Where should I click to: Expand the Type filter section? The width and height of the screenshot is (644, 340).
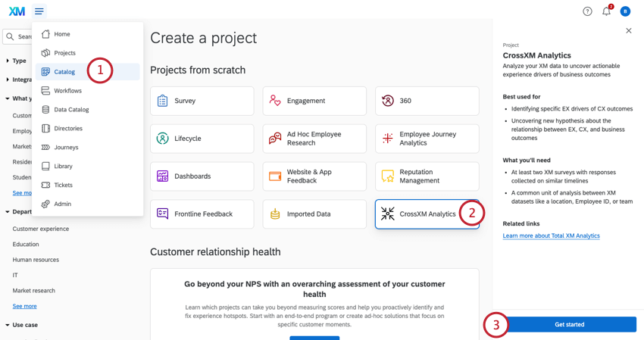click(8, 61)
